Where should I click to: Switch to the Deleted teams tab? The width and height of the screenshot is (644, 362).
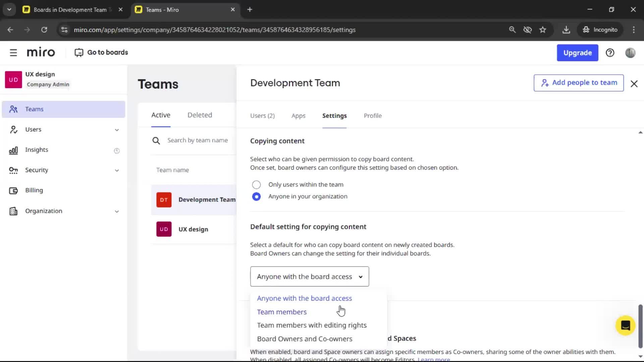[x=200, y=115]
